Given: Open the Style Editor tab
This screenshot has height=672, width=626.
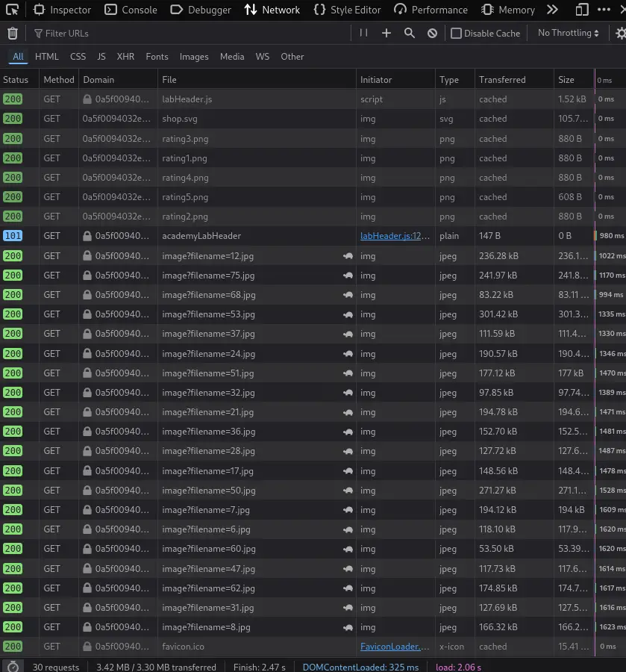Looking at the screenshot, I should 347,10.
